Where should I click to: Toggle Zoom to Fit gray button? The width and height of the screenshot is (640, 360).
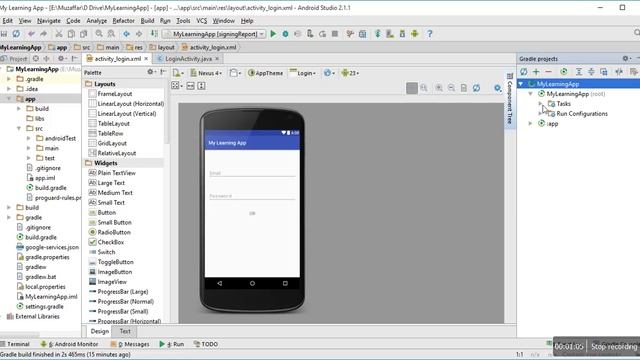412,88
